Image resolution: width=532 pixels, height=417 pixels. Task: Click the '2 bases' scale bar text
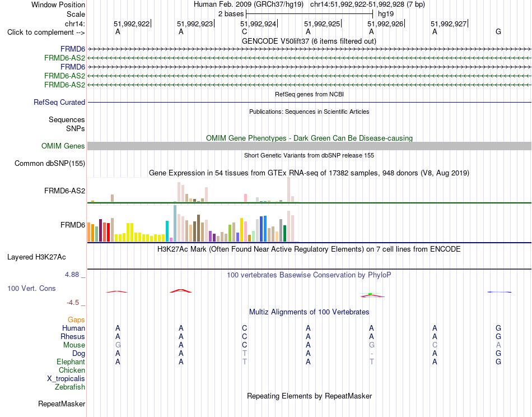pos(231,14)
